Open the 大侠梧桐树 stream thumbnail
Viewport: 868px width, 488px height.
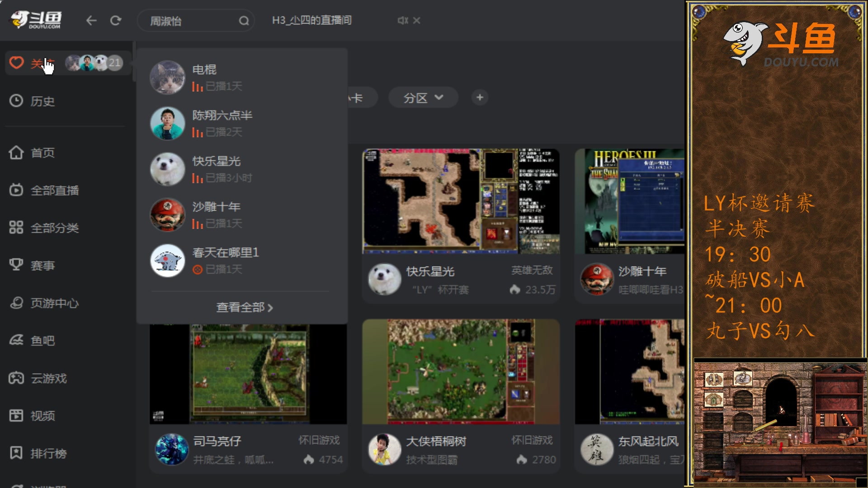tap(461, 372)
